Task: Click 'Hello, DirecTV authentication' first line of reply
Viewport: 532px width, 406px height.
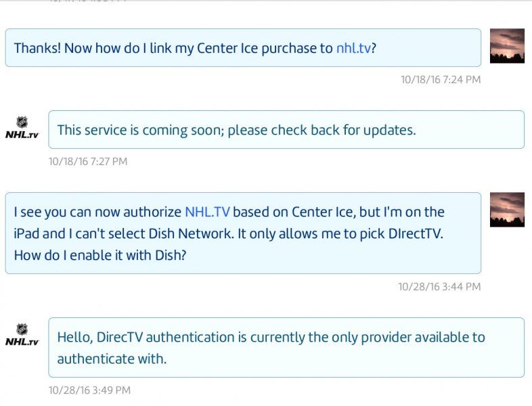Action: [271, 337]
